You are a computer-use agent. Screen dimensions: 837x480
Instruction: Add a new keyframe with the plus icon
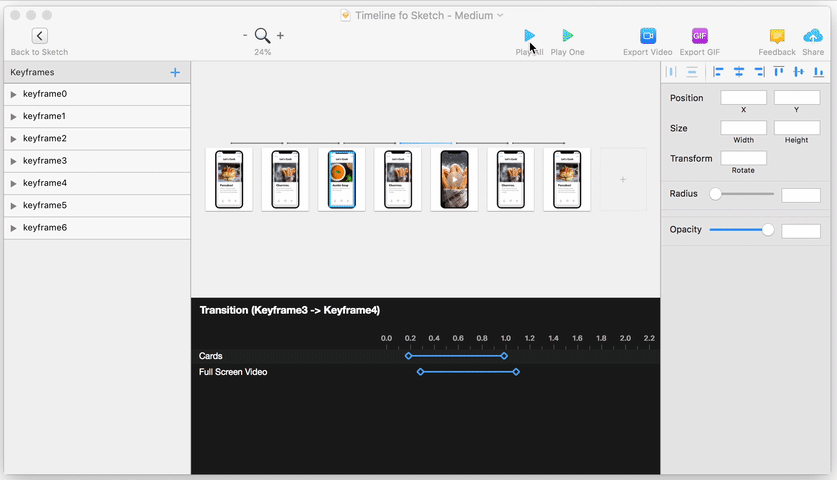tap(175, 73)
